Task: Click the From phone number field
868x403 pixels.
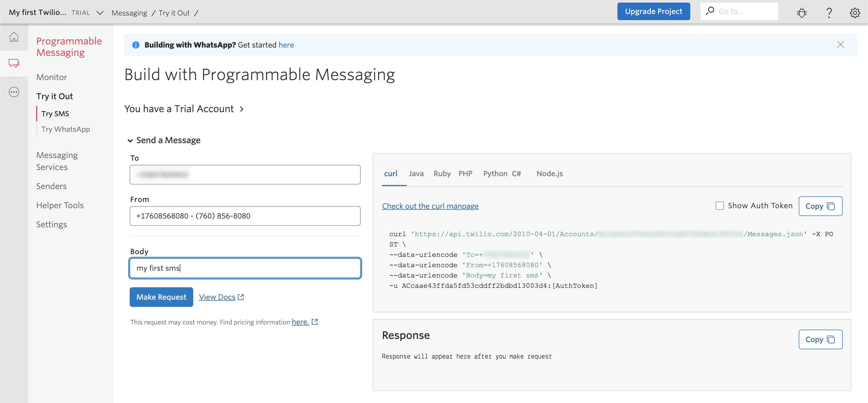Action: point(245,216)
